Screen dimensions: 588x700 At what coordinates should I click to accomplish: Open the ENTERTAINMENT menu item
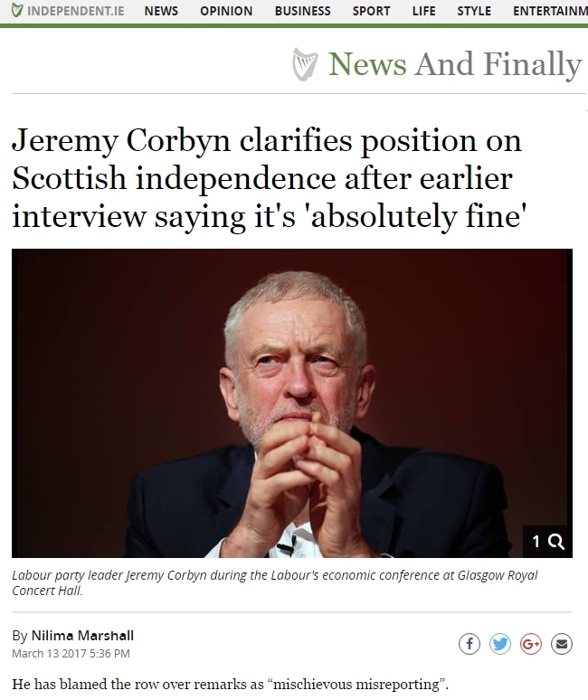click(x=550, y=11)
